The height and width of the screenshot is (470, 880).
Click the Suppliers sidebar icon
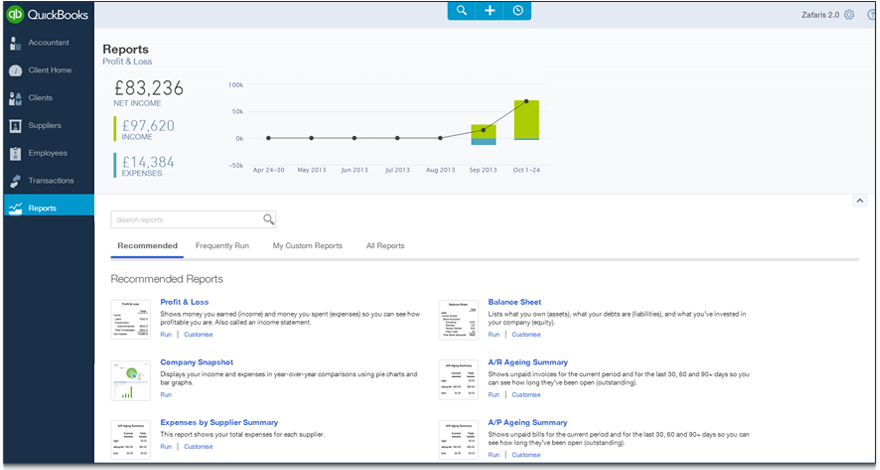15,126
